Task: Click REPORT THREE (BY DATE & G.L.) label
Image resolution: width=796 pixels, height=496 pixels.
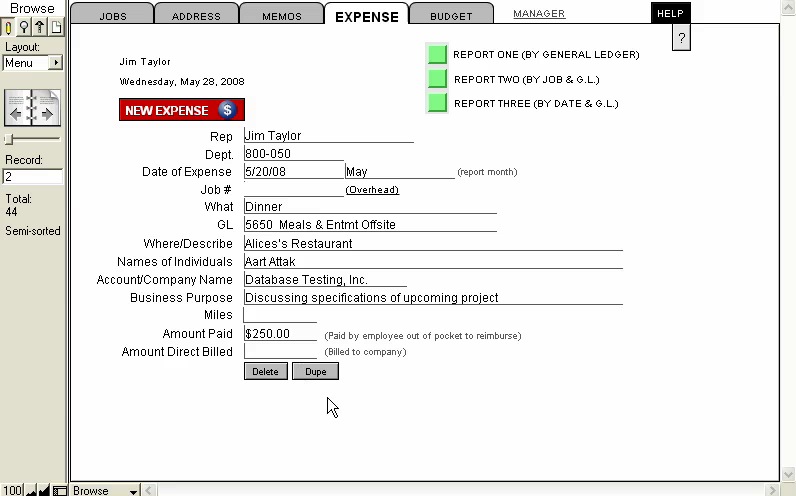Action: click(x=536, y=104)
